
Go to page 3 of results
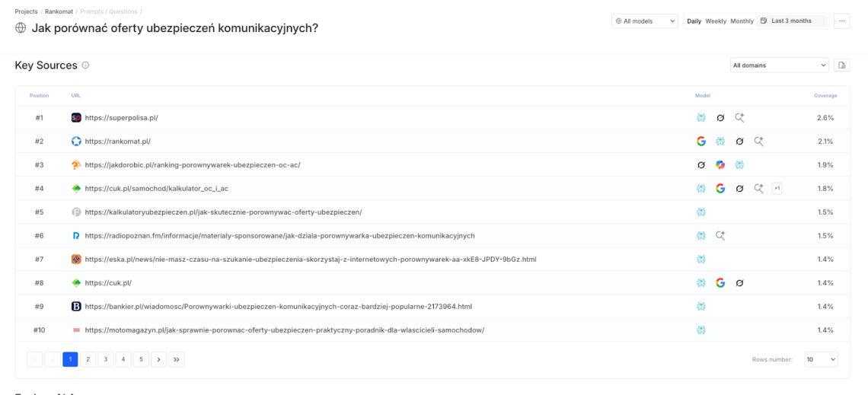click(x=105, y=359)
